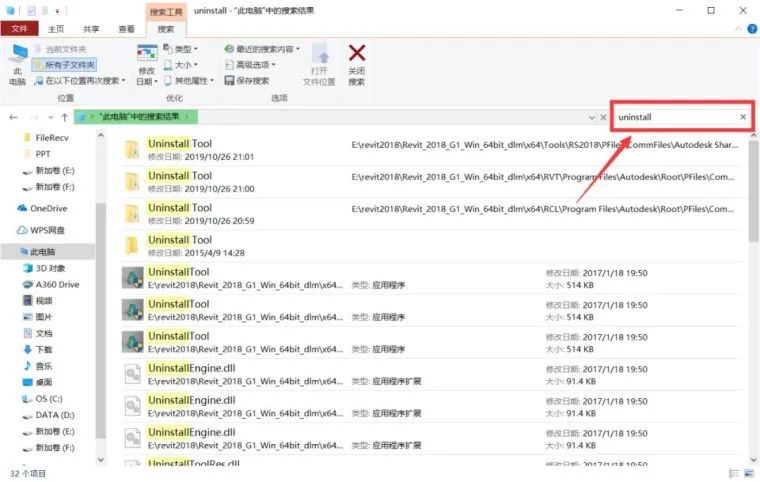Switch to the 主页 ribbon tab

tap(56, 29)
